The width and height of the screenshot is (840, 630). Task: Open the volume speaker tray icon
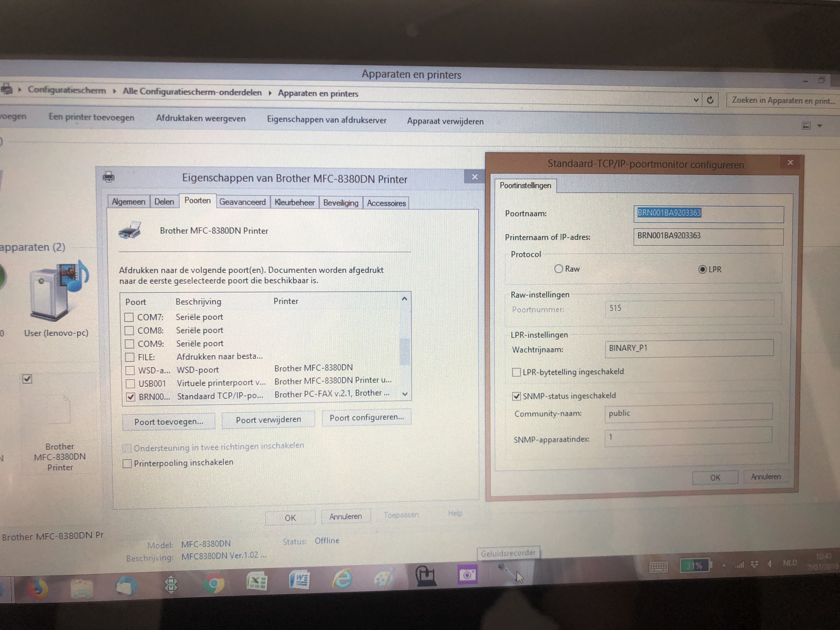pyautogui.click(x=769, y=564)
